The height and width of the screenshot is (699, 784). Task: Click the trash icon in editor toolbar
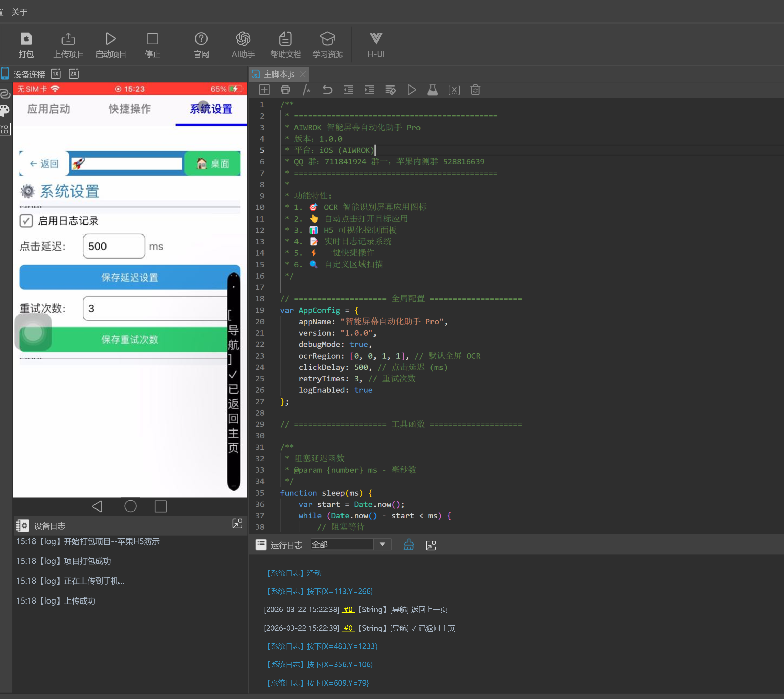click(475, 90)
